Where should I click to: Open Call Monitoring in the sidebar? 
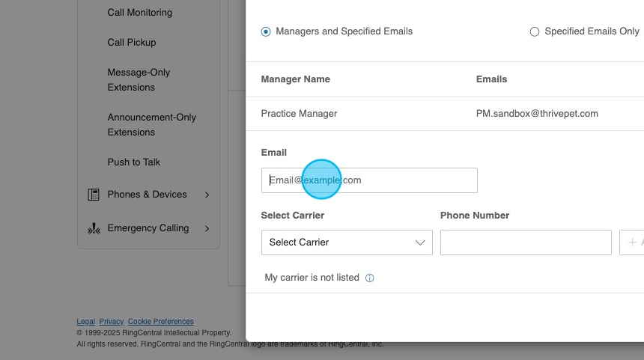139,13
